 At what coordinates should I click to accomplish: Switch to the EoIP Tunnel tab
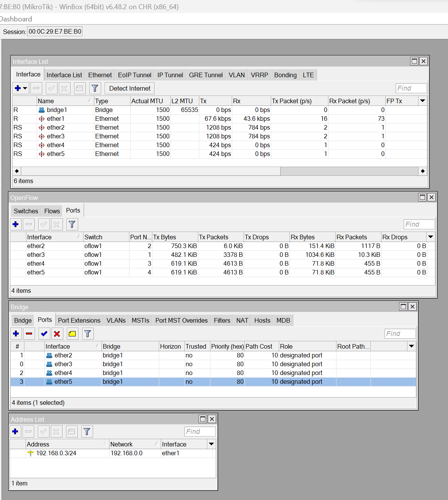pos(134,75)
